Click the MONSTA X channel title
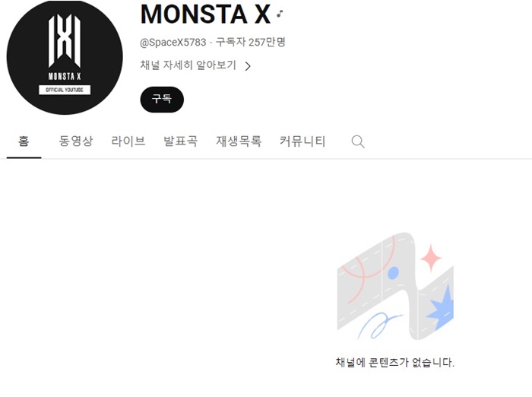The width and height of the screenshot is (532, 397). (205, 14)
